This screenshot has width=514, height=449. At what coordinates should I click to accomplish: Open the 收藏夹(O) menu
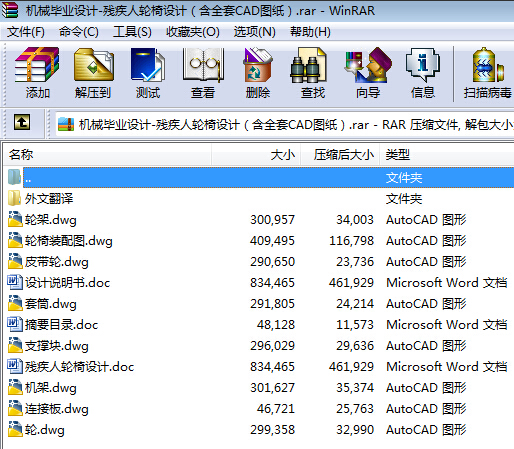[193, 32]
